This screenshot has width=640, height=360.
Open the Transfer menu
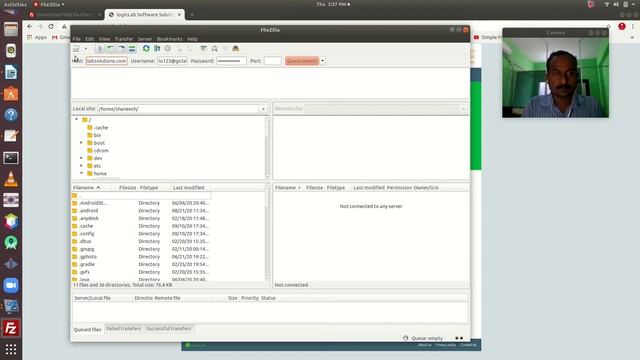click(x=124, y=39)
